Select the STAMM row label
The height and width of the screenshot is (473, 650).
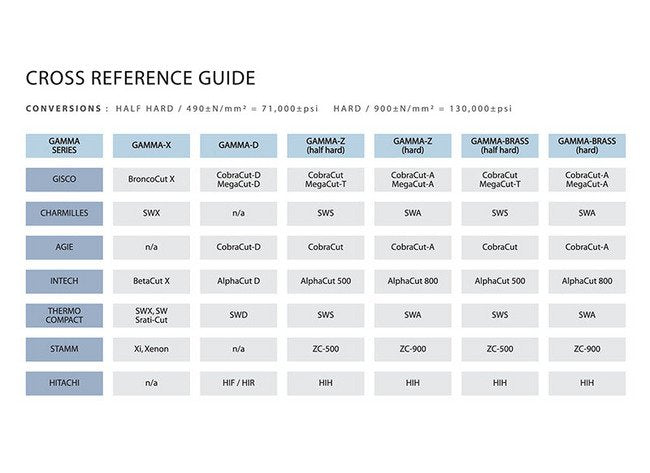click(x=64, y=350)
